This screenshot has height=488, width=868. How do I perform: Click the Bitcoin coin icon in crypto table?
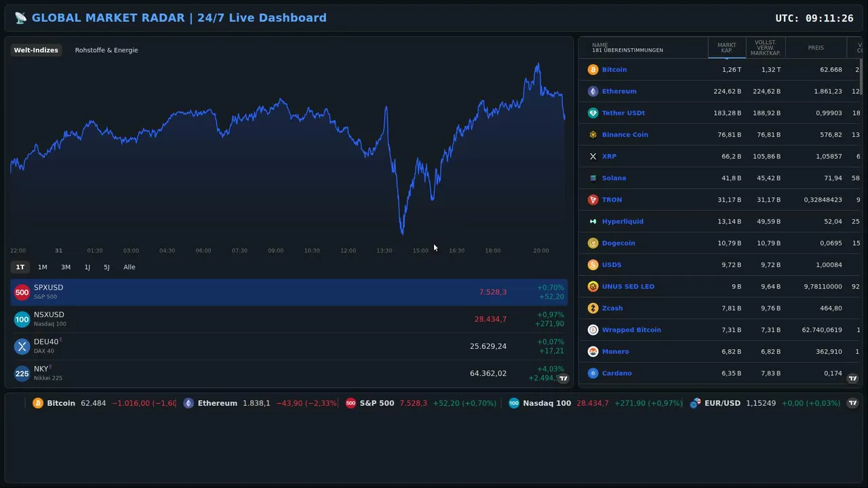[x=593, y=70]
